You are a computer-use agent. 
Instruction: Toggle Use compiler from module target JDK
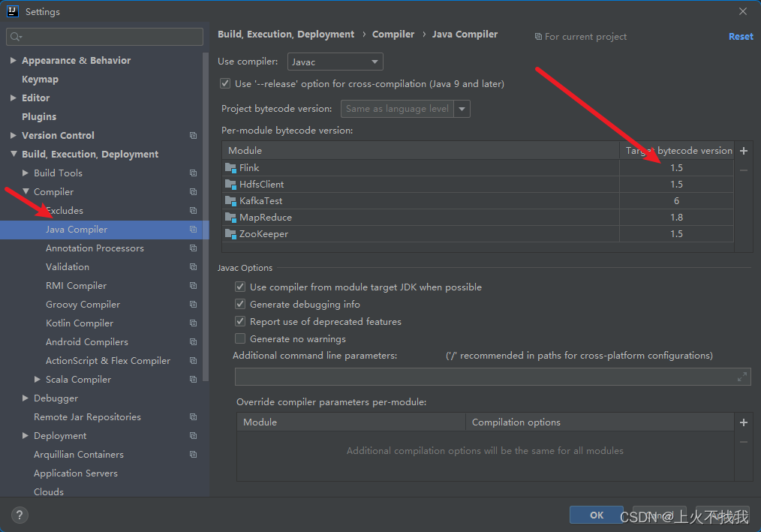pos(240,287)
